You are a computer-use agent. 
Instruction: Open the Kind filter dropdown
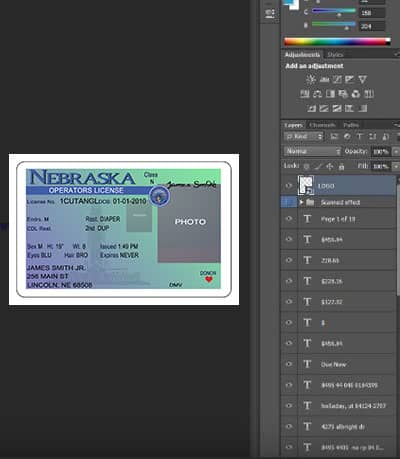pyautogui.click(x=304, y=136)
